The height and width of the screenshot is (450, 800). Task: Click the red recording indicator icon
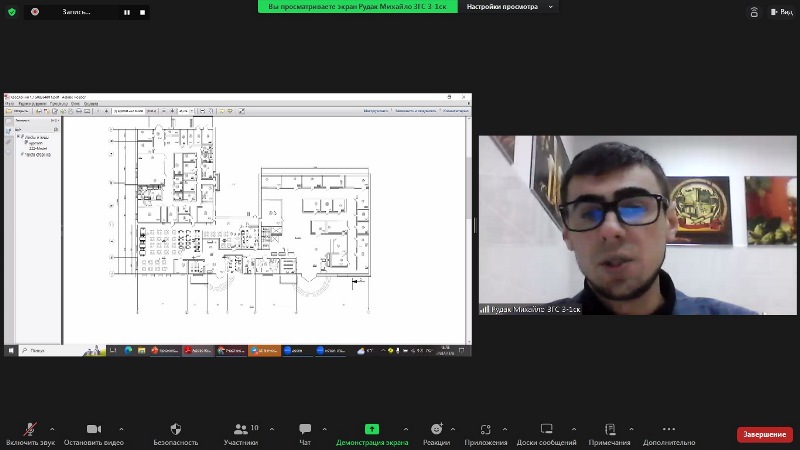[x=35, y=11]
